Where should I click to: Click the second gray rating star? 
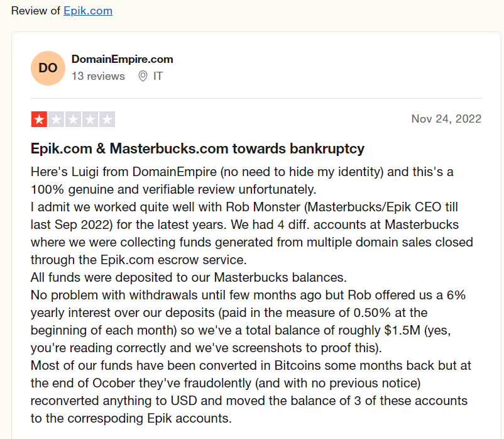(x=57, y=119)
